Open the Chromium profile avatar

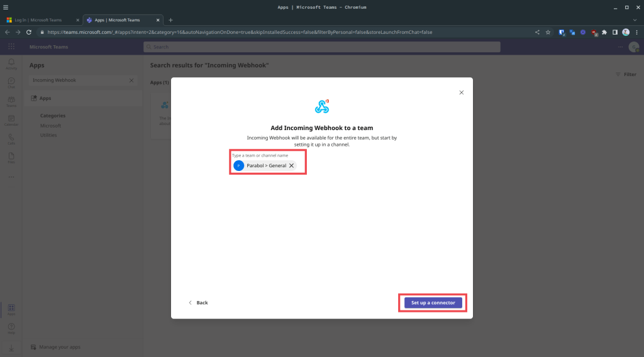click(626, 33)
